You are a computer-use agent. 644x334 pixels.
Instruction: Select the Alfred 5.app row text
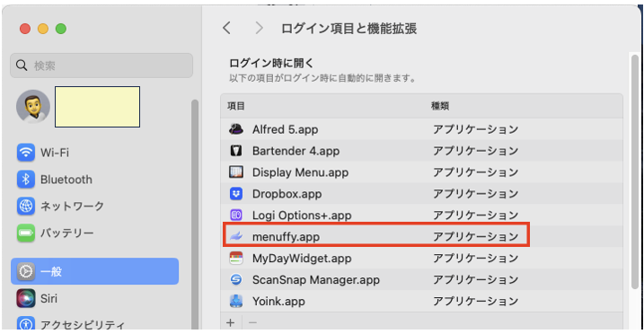[x=285, y=129]
